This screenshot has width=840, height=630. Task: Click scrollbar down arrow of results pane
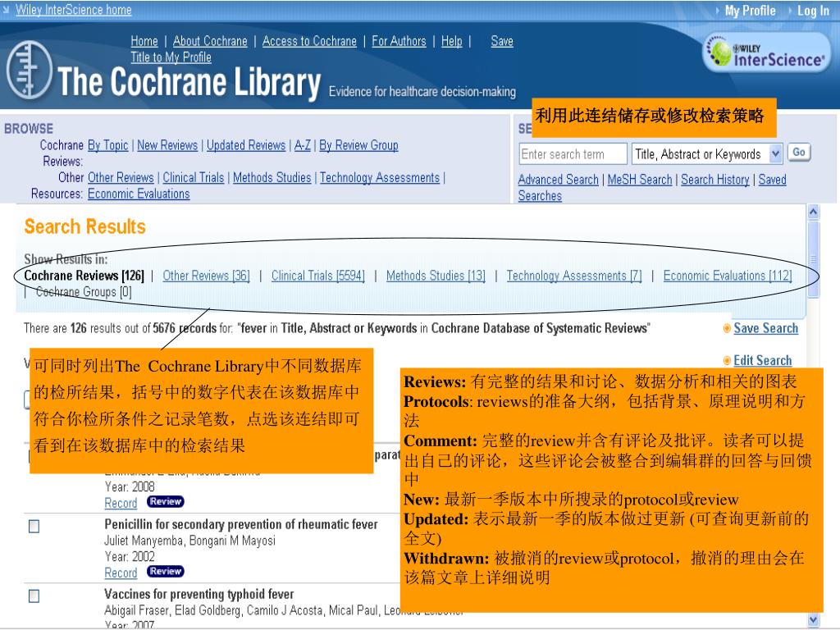tap(813, 620)
